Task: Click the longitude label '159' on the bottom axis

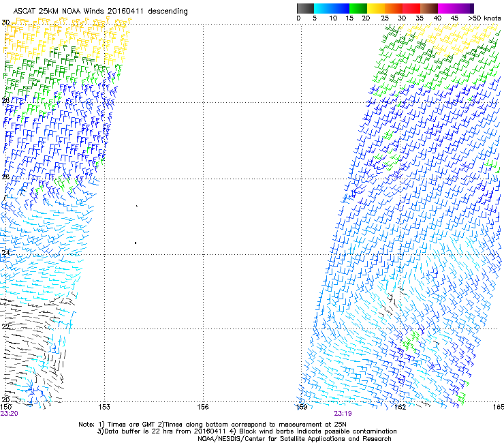Action: (302, 407)
